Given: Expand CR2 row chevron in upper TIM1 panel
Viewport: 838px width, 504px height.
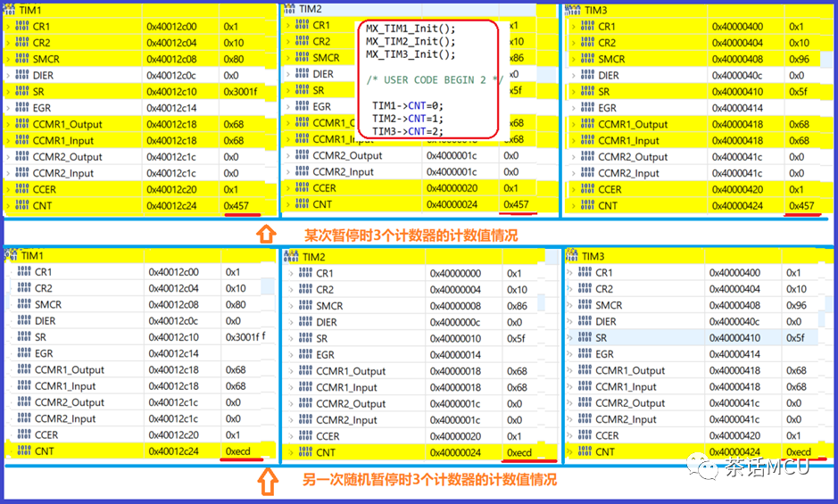Looking at the screenshot, I should [x=8, y=43].
